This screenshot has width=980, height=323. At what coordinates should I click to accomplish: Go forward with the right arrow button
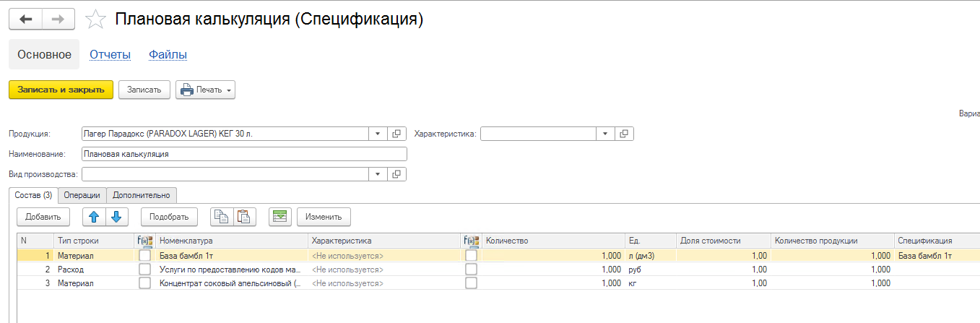click(58, 20)
